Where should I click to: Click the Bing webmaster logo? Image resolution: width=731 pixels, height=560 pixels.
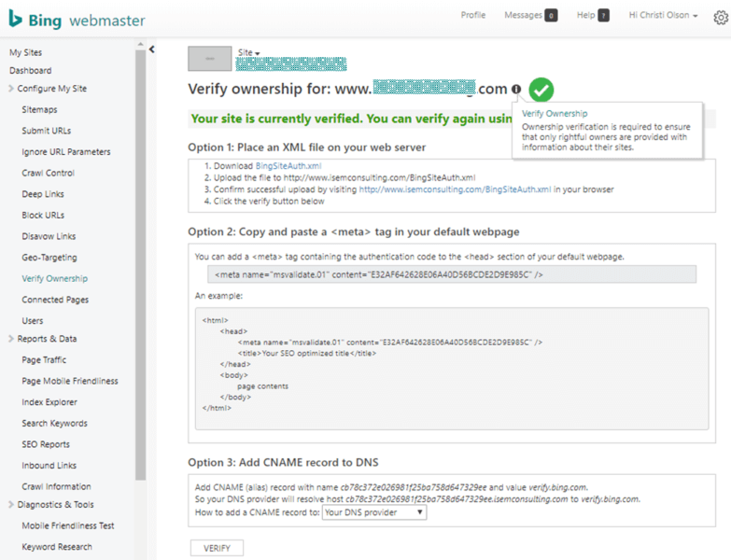(77, 20)
